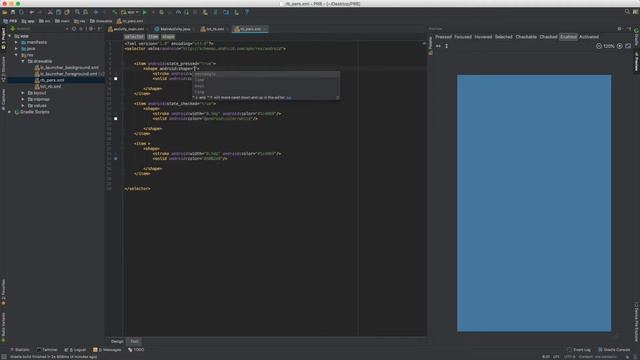640x360 pixels.
Task: Expand the manifests folder
Action: point(16,42)
